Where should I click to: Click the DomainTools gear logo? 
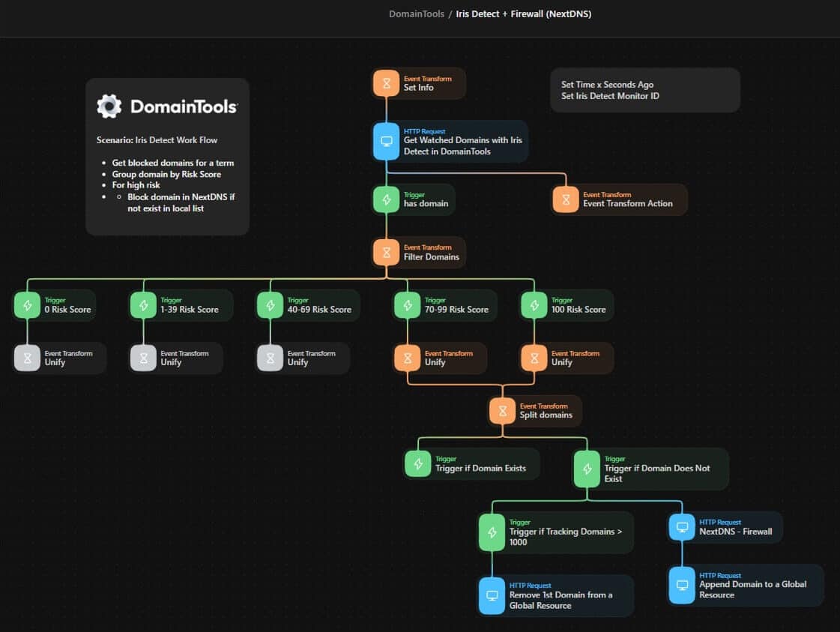tap(109, 106)
